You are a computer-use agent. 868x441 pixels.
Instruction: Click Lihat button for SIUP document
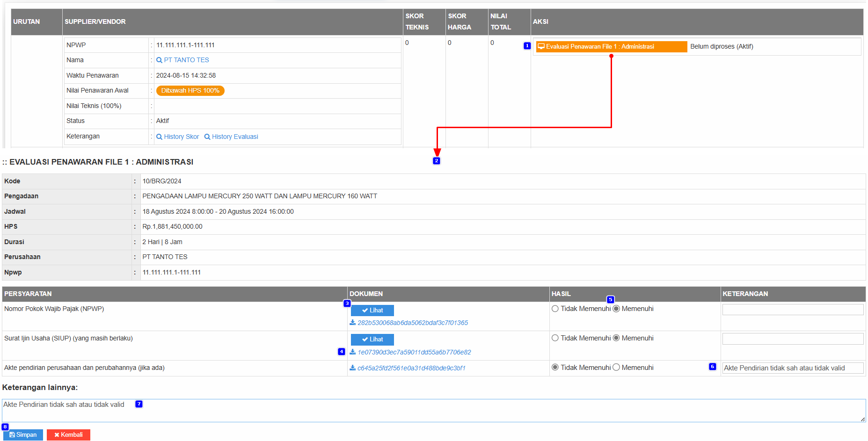372,340
